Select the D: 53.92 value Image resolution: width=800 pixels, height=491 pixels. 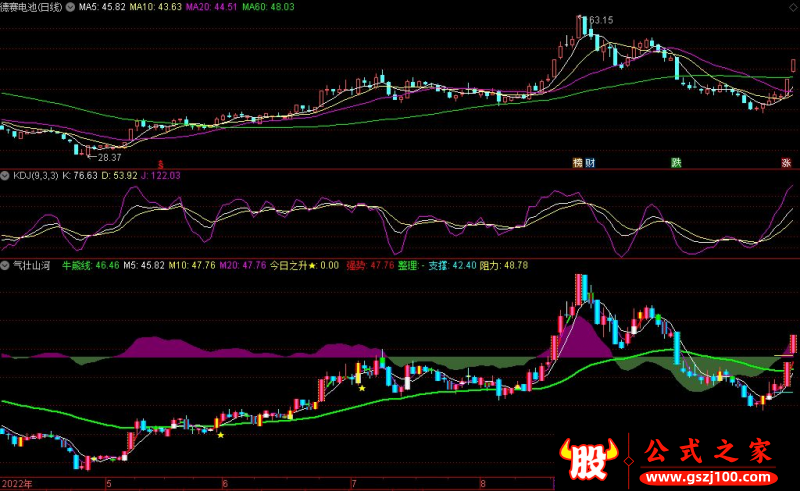(x=119, y=176)
